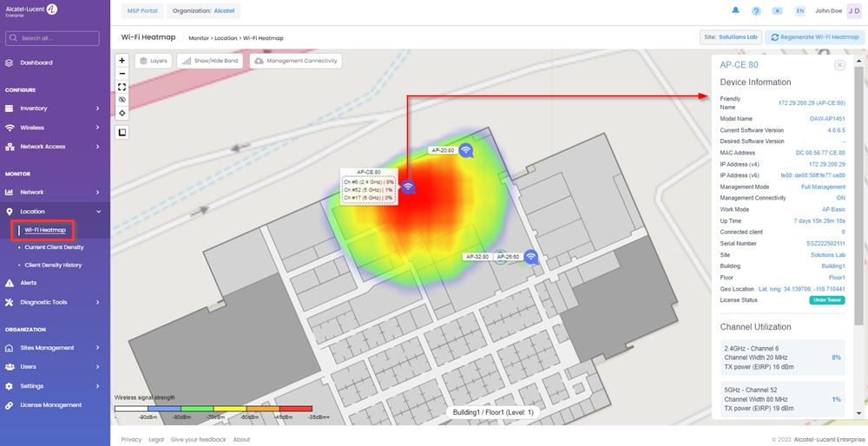Open the Layers control

click(154, 61)
